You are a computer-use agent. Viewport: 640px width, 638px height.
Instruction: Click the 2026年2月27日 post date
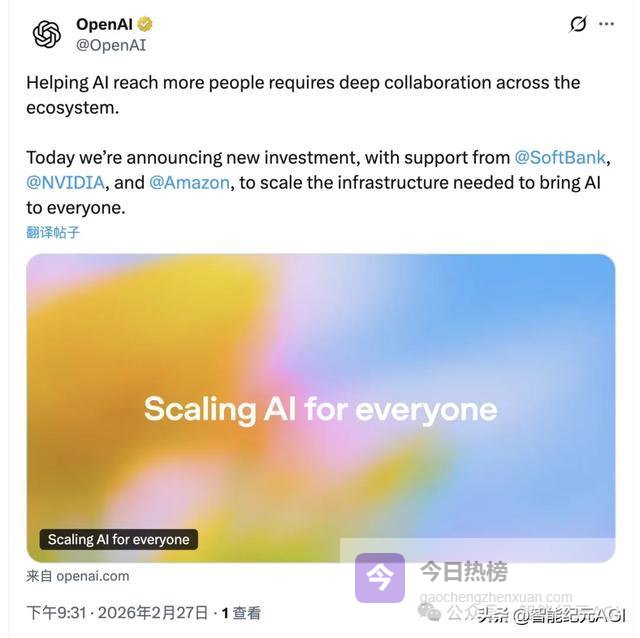153,613
